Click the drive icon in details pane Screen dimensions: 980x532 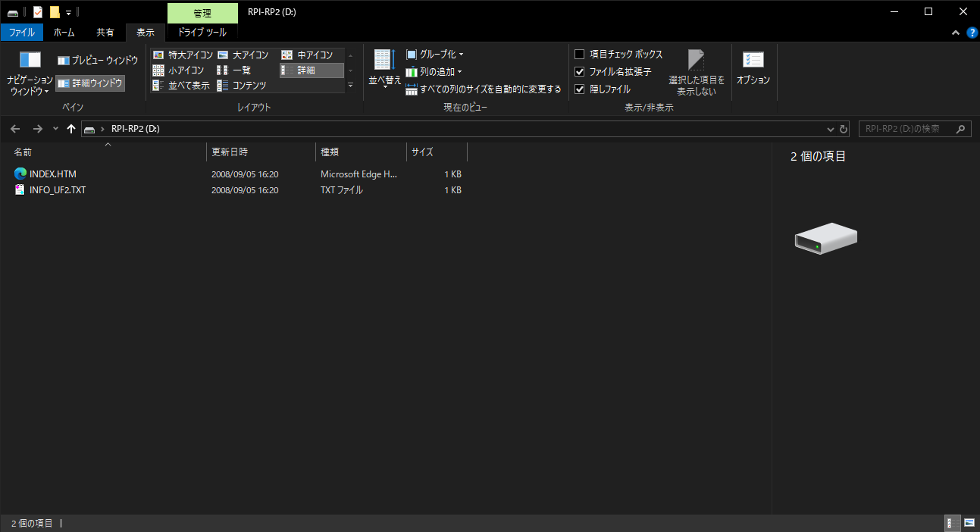point(825,238)
